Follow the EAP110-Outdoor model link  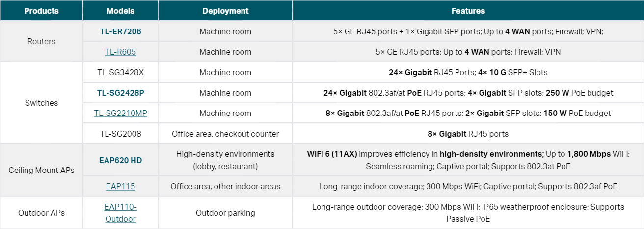coord(120,213)
